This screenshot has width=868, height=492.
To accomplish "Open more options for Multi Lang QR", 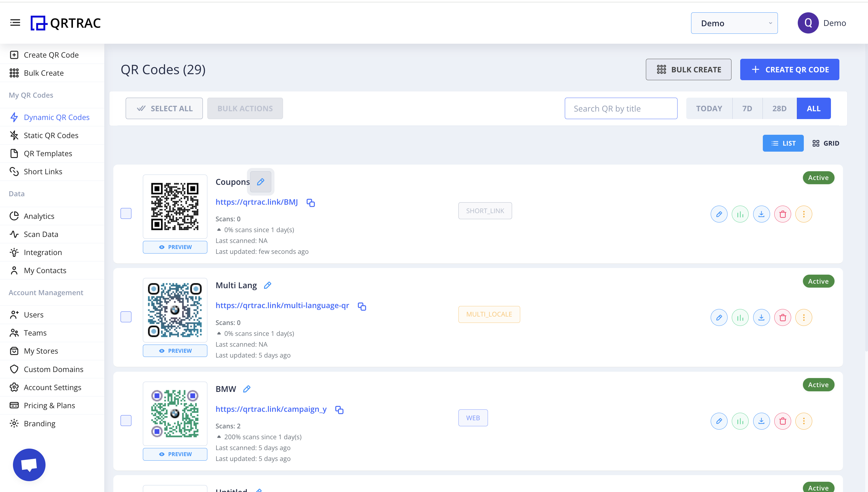I will (804, 318).
